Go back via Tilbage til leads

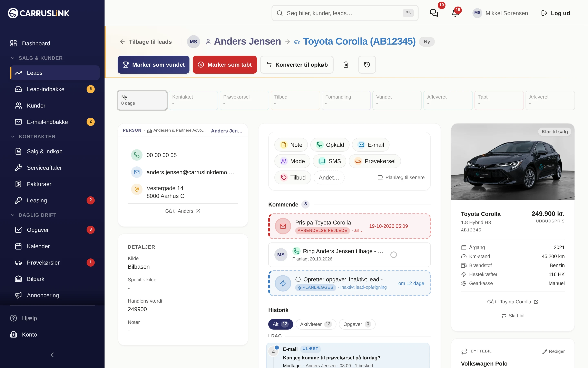[x=146, y=42]
